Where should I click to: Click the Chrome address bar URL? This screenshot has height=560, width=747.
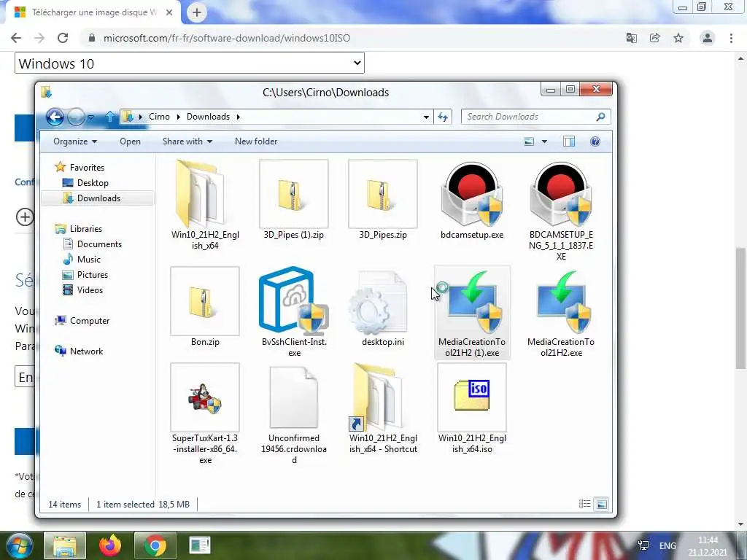tap(227, 38)
